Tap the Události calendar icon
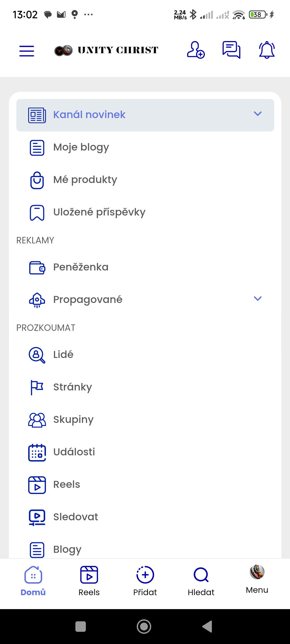290x644 pixels. click(37, 452)
